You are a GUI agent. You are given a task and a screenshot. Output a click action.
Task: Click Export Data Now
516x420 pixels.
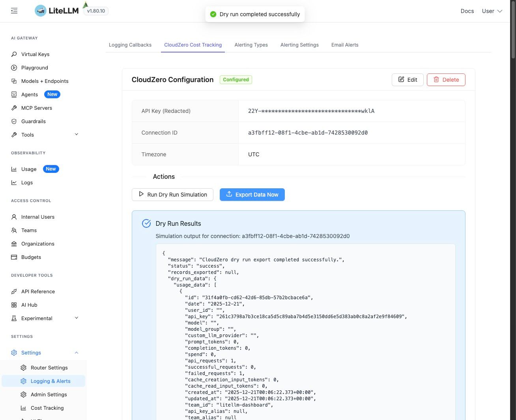[252, 195]
